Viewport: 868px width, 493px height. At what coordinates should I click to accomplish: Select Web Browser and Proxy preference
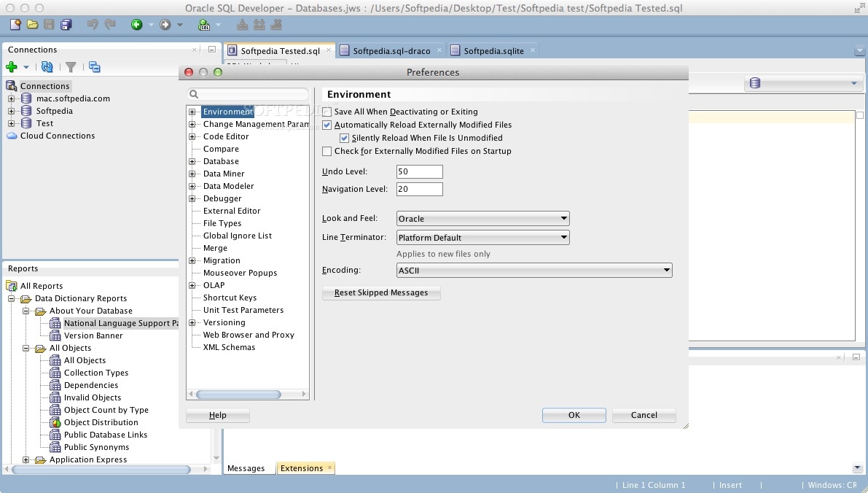tap(249, 335)
